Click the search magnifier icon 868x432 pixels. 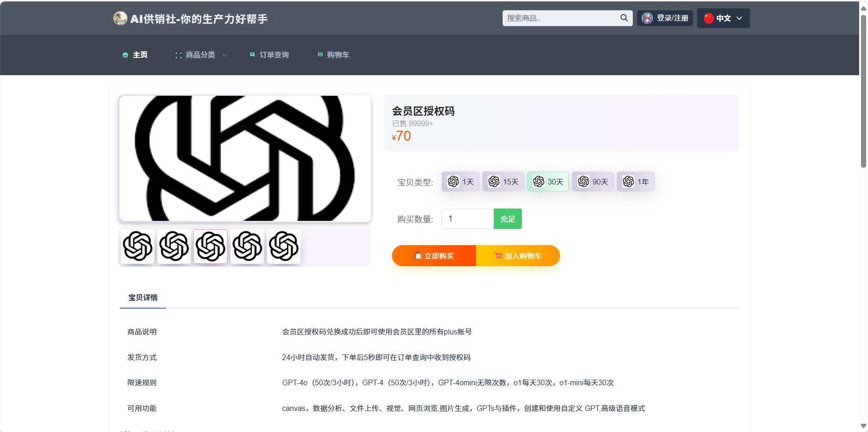[624, 18]
